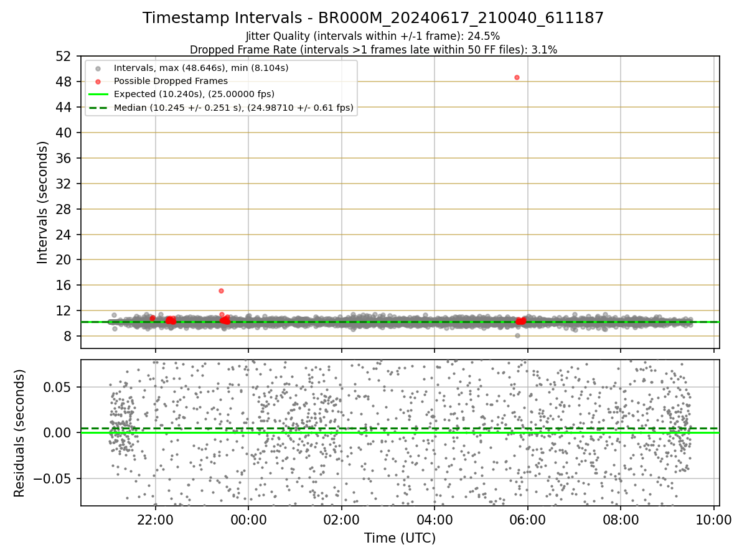Click the 22:00 x-axis tick label

pos(156,519)
